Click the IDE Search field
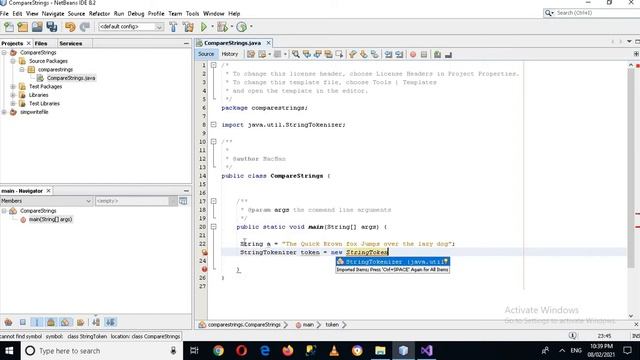Screen dimensions: 640x360 pyautogui.click(x=592, y=13)
